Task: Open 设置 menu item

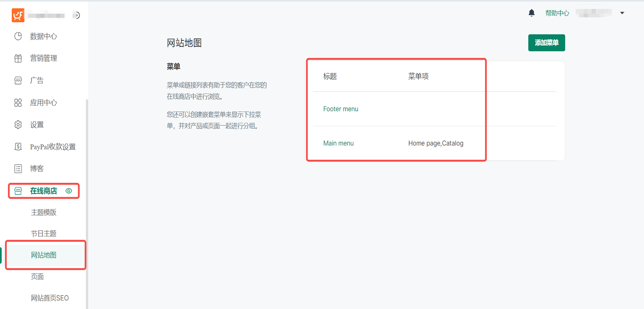Action: (37, 125)
